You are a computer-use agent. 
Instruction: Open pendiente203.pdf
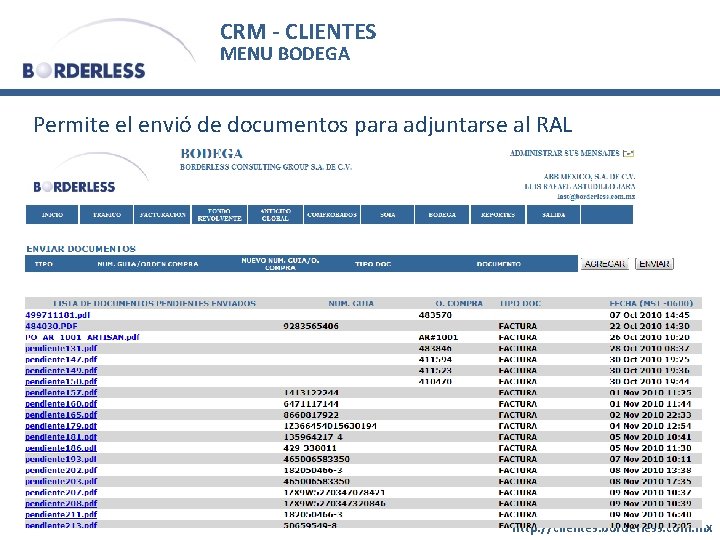(x=61, y=481)
